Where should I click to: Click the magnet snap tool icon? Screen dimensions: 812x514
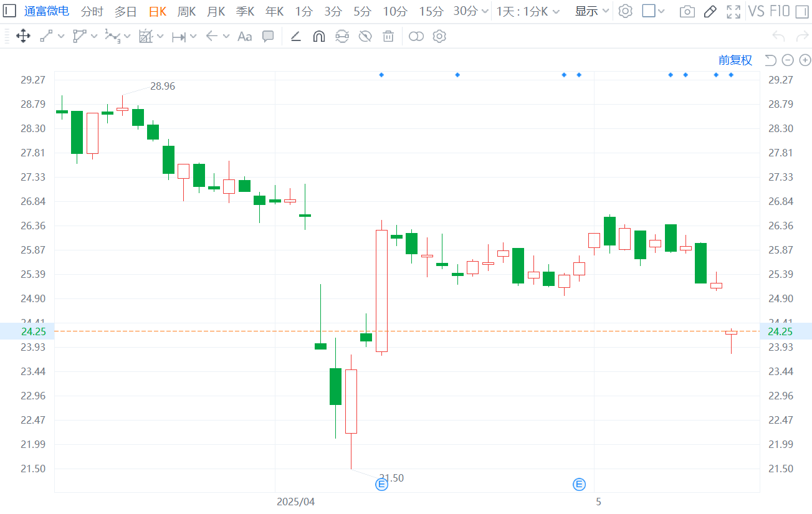318,36
